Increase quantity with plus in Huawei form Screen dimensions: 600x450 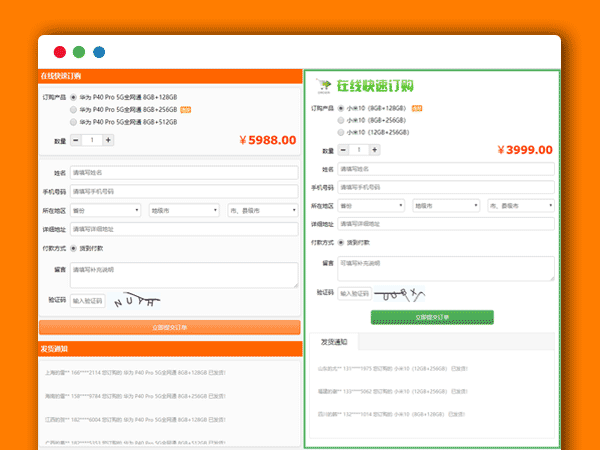pos(107,140)
